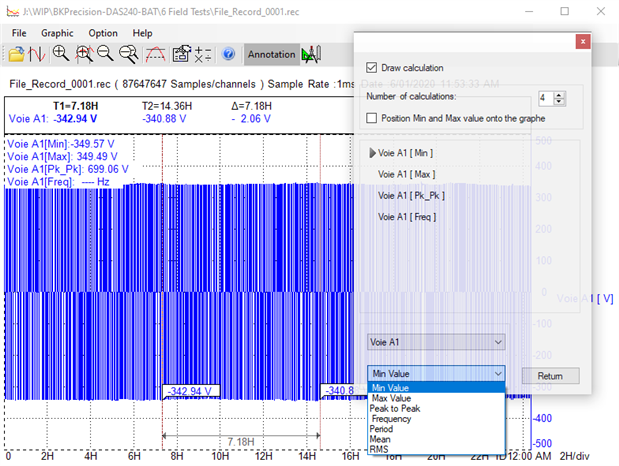The height and width of the screenshot is (466, 619).
Task: Close the calculation dialog with red X
Action: click(x=582, y=42)
